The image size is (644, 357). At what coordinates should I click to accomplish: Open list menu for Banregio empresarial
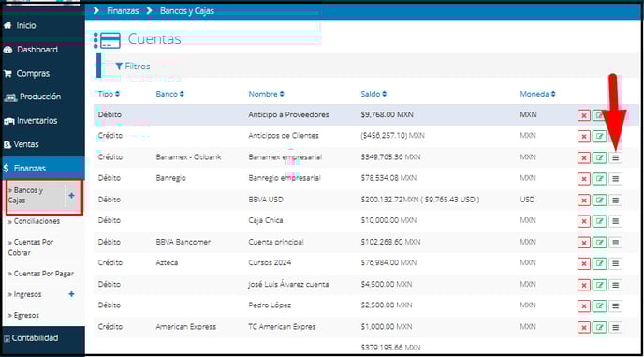[x=615, y=178]
